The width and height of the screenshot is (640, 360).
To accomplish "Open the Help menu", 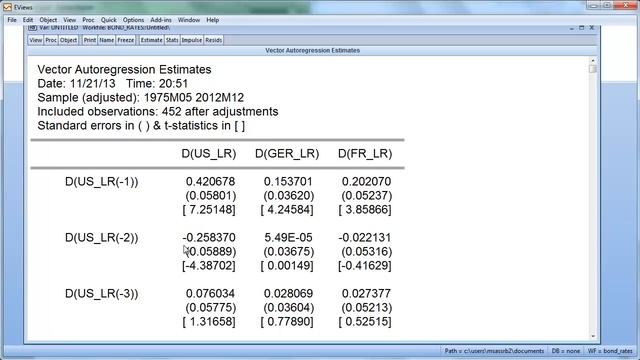I will coord(213,20).
